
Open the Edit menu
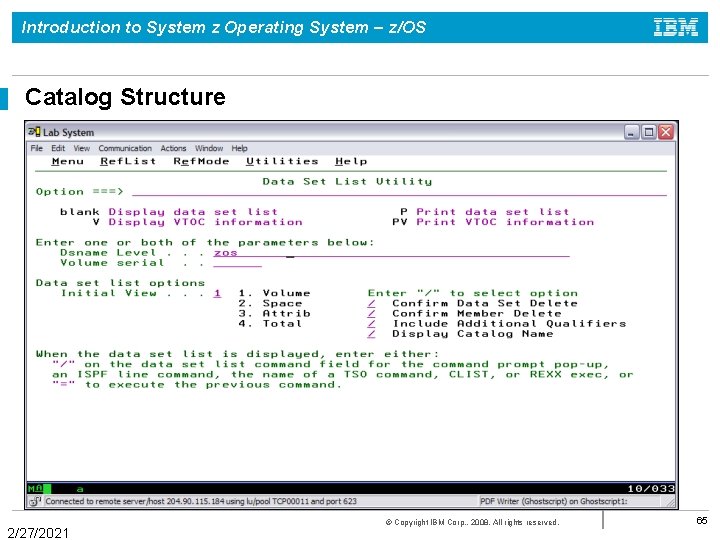click(x=58, y=148)
